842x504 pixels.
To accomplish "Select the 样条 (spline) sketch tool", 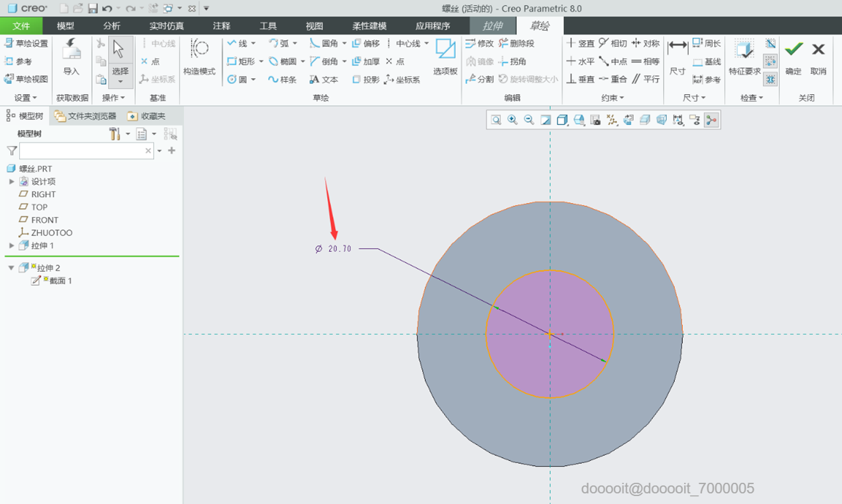I will click(x=282, y=80).
